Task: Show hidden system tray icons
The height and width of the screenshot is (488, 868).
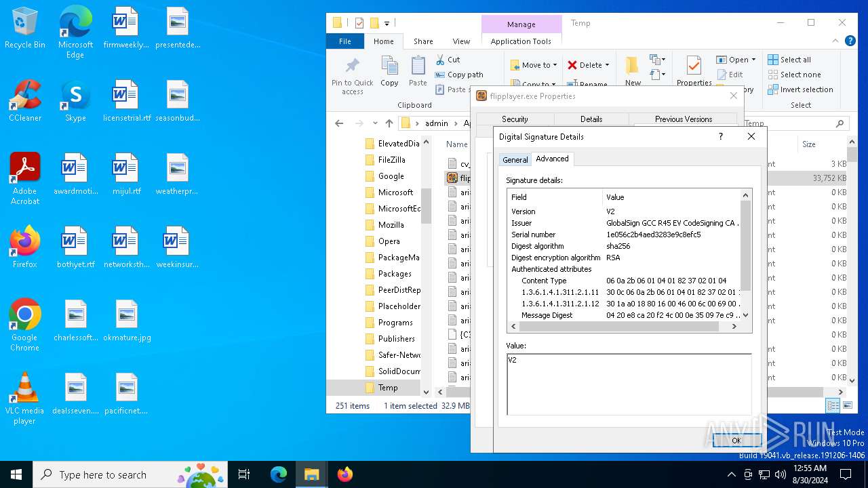Action: click(731, 474)
